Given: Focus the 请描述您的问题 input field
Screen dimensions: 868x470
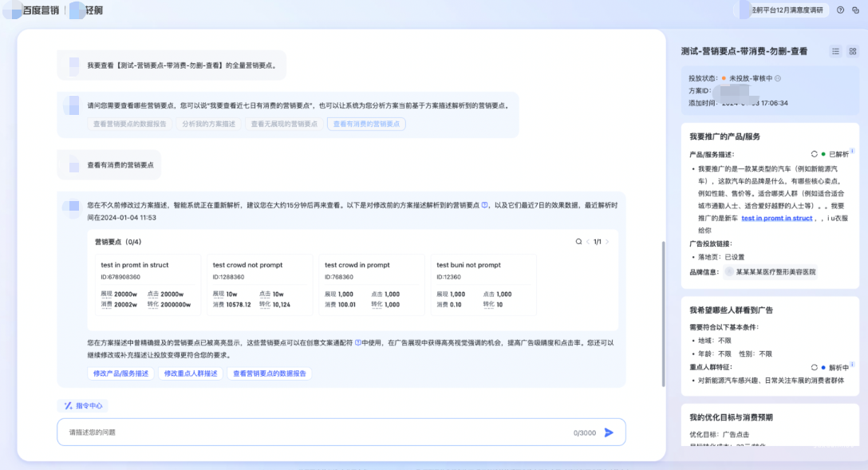Looking at the screenshot, I should [311, 432].
